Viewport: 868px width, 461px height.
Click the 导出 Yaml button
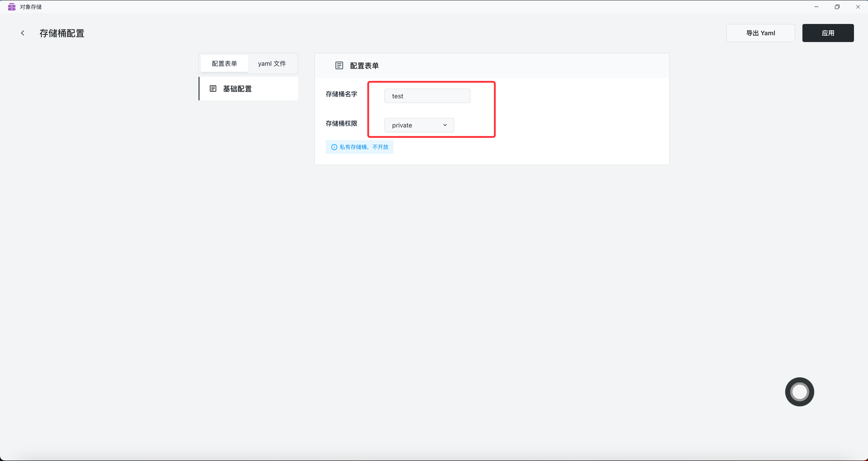coord(761,33)
